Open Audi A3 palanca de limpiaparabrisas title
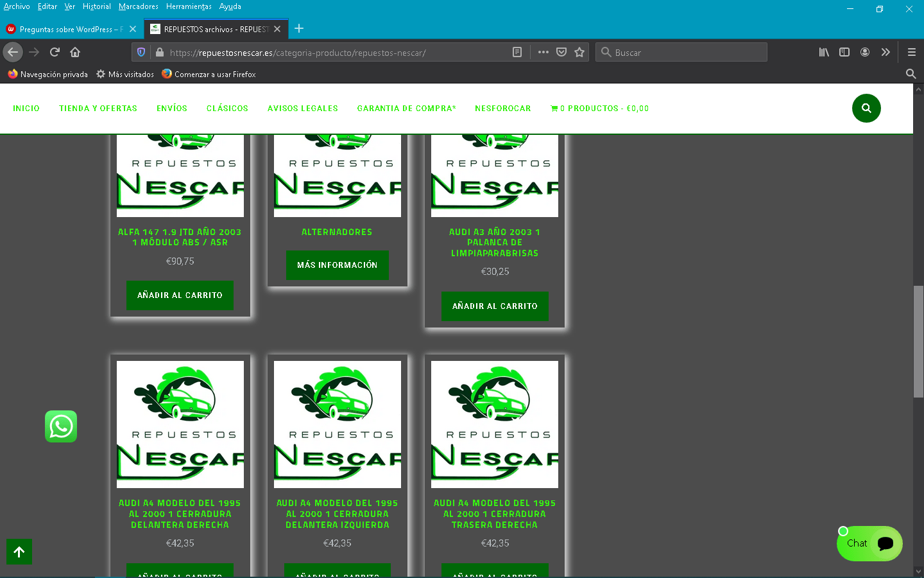 point(495,243)
